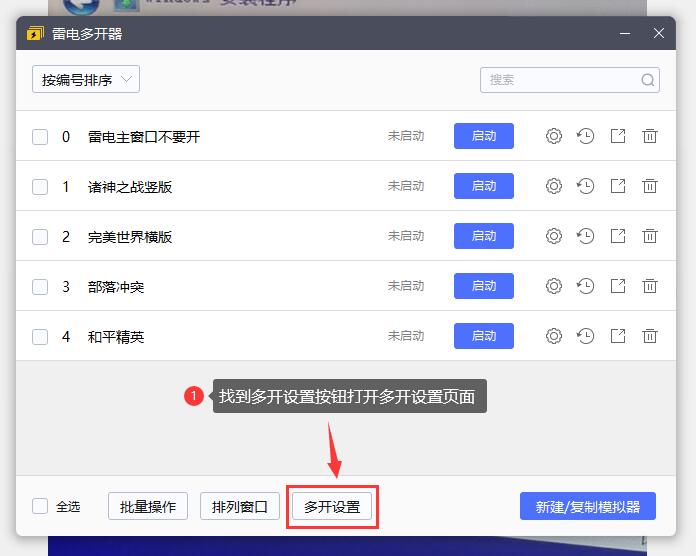The image size is (696, 556).
Task: Click 未启动 status of 和平精英 row
Action: [x=406, y=336]
